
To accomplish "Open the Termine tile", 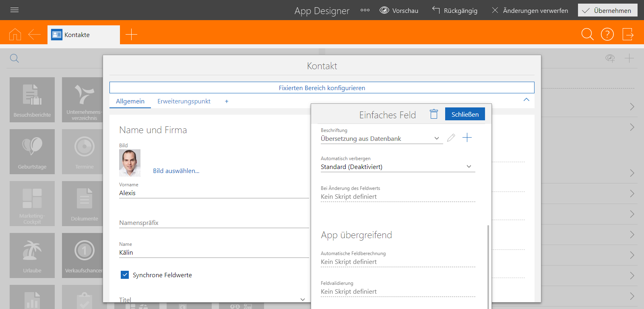I will pyautogui.click(x=83, y=152).
